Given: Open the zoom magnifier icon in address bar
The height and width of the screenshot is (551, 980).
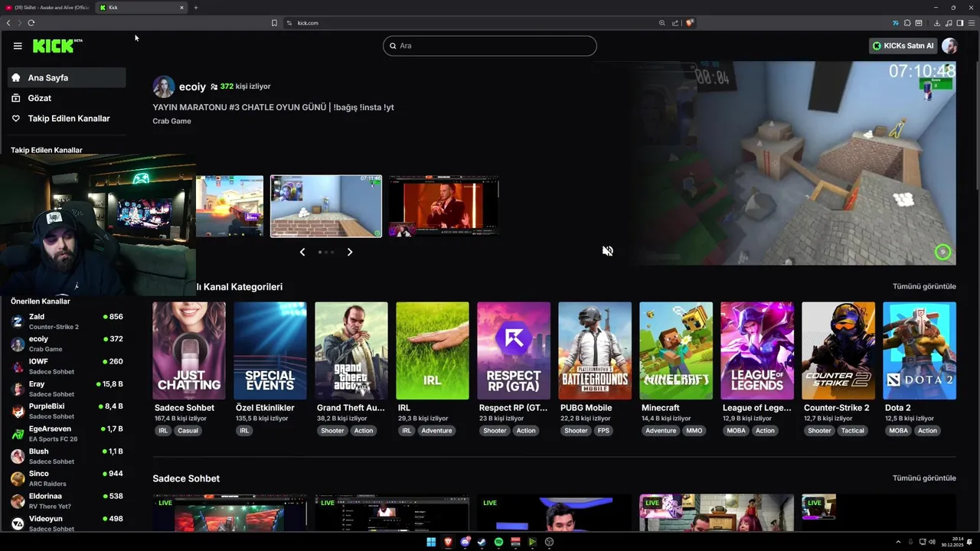Looking at the screenshot, I should 662,23.
